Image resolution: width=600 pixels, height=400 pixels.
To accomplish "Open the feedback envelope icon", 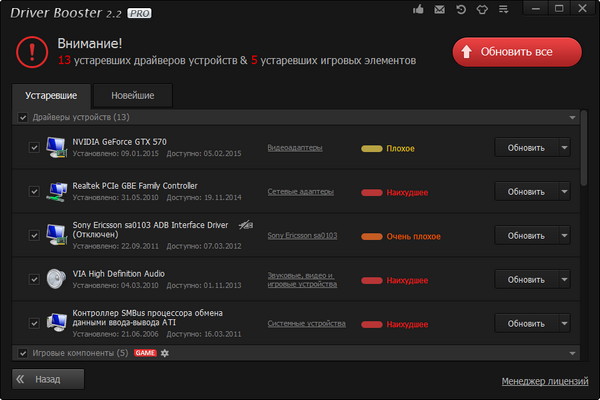I will pos(439,9).
